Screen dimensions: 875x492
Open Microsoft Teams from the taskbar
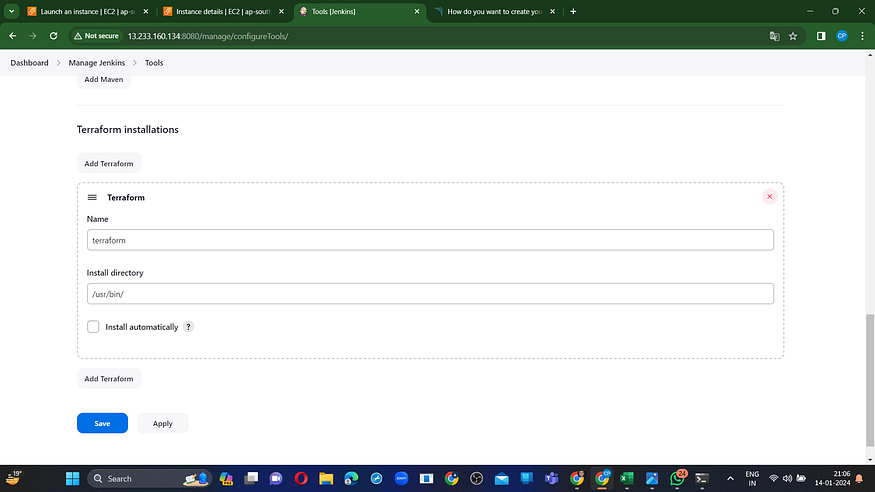tap(552, 479)
